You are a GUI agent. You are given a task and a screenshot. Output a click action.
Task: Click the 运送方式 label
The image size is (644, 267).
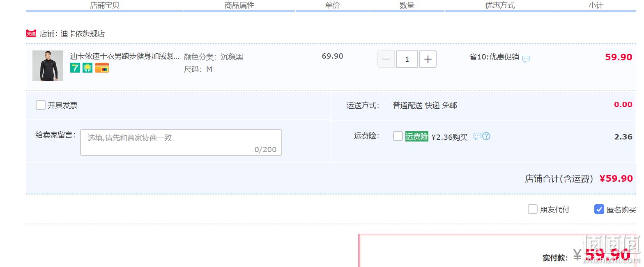363,105
